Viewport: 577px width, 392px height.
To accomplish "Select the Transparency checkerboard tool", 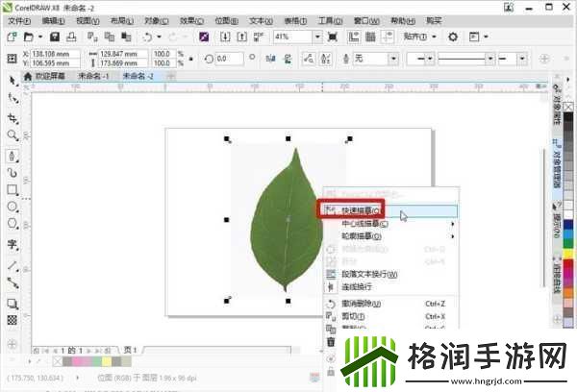I will tap(13, 320).
